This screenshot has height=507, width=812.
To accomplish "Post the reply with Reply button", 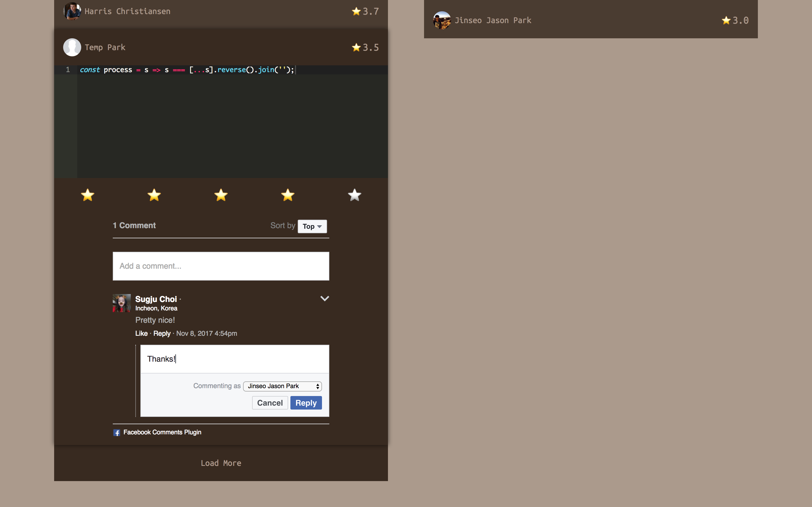I will tap(306, 403).
